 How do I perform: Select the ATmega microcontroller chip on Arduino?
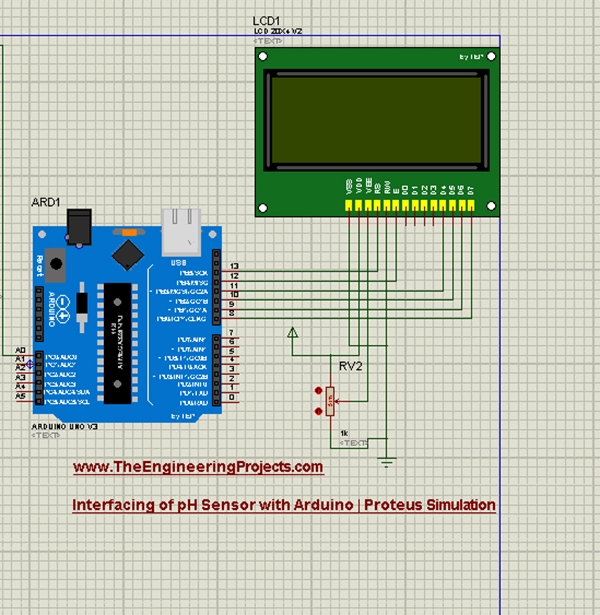click(117, 343)
